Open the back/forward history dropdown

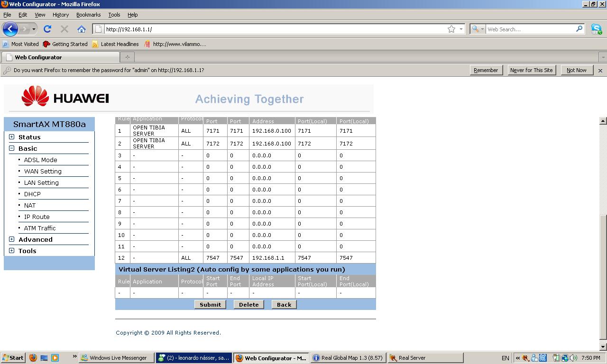click(x=34, y=29)
